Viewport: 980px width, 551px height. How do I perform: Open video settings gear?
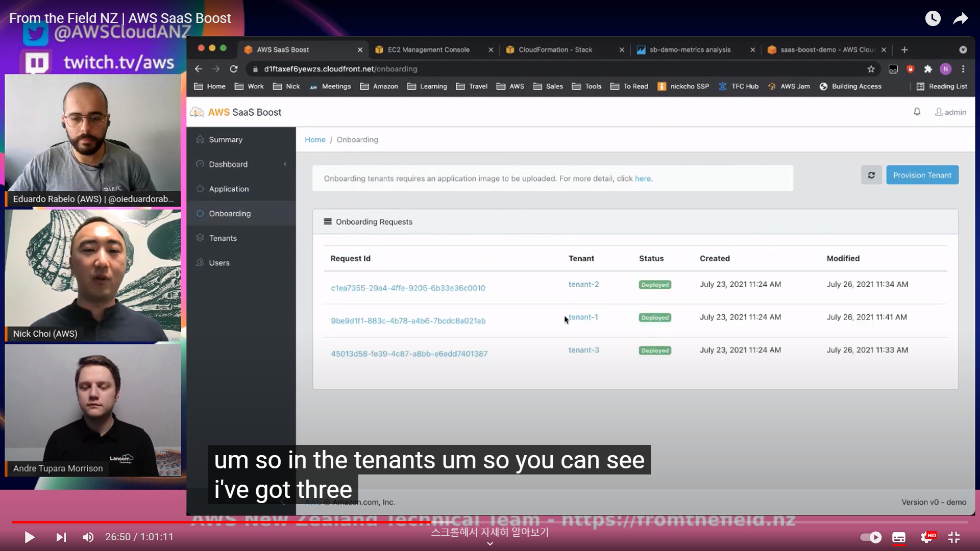coord(926,537)
